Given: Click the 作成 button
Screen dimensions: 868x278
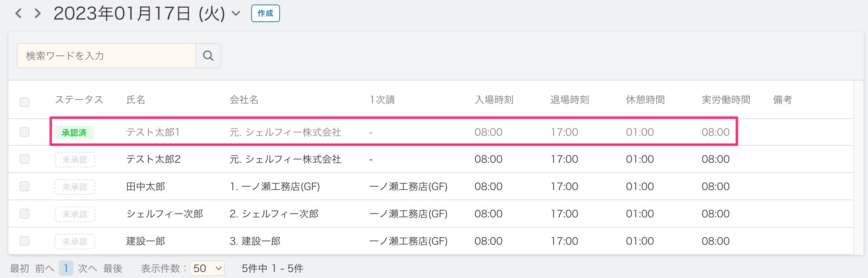Looking at the screenshot, I should point(266,13).
